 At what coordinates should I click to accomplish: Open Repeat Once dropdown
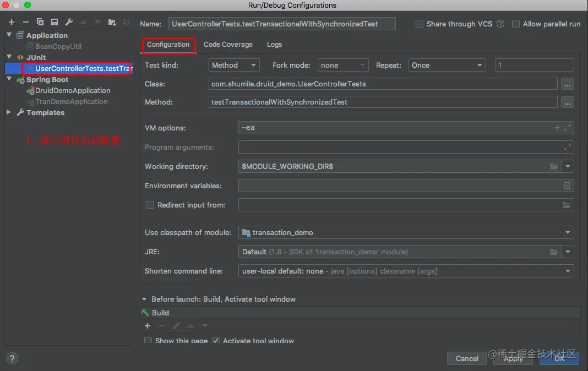pos(448,65)
